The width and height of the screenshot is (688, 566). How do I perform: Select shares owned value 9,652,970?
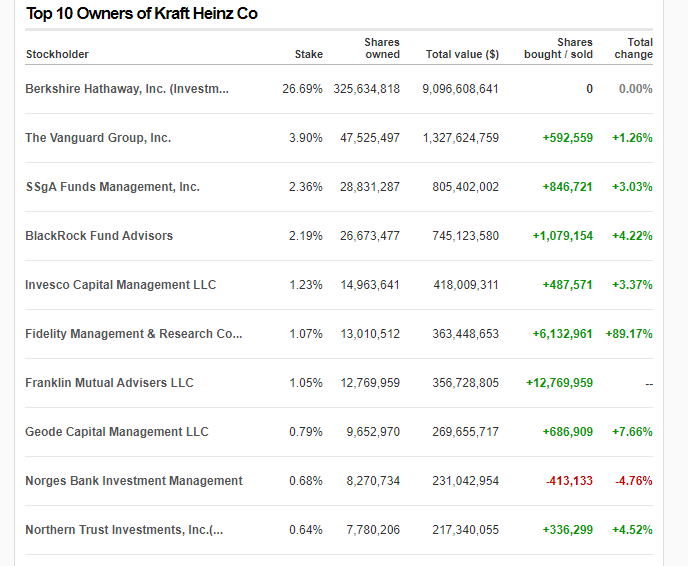[373, 432]
